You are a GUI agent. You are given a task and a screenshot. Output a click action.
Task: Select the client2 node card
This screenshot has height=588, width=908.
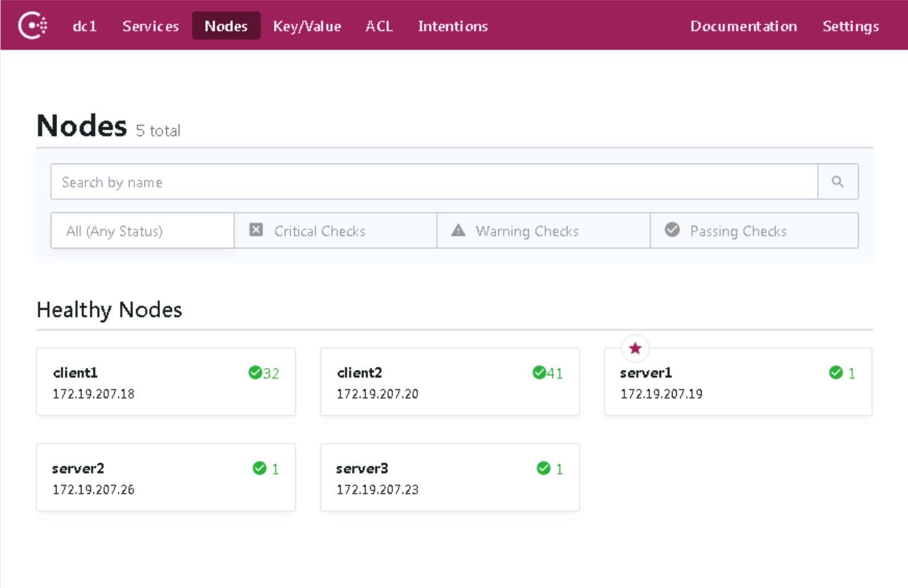pyautogui.click(x=450, y=382)
